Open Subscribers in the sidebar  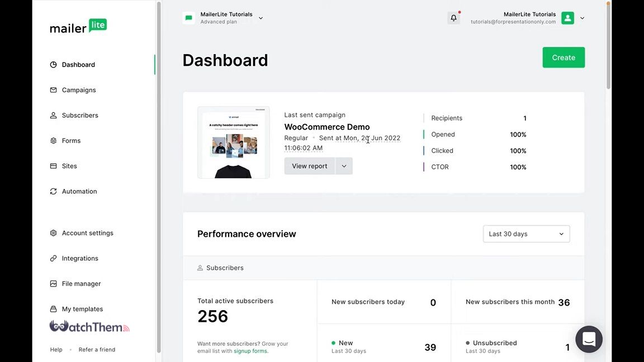pyautogui.click(x=80, y=115)
